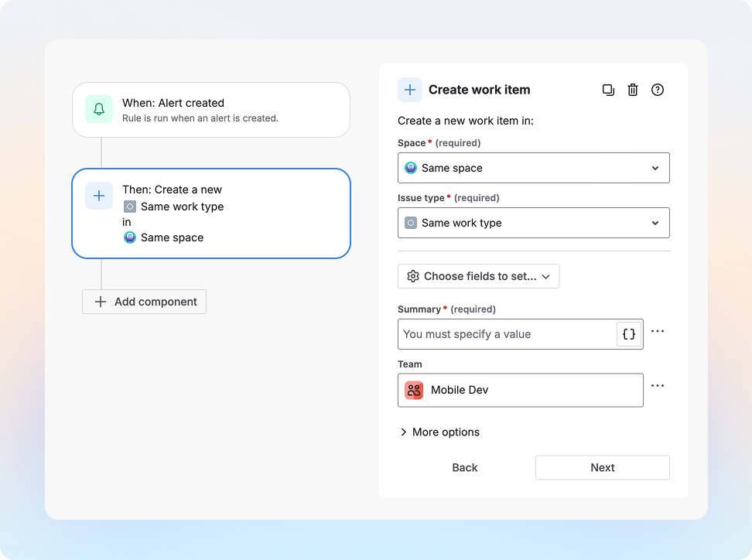Click the 'Create work item' heading
The height and width of the screenshot is (560, 752).
pos(479,90)
